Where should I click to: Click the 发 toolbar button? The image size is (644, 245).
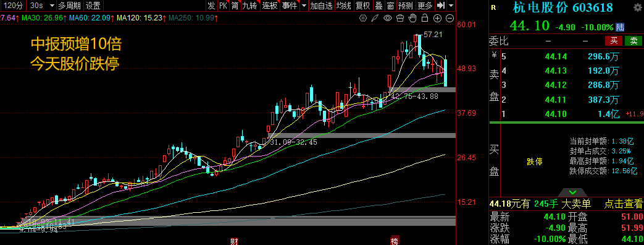pos(211,6)
